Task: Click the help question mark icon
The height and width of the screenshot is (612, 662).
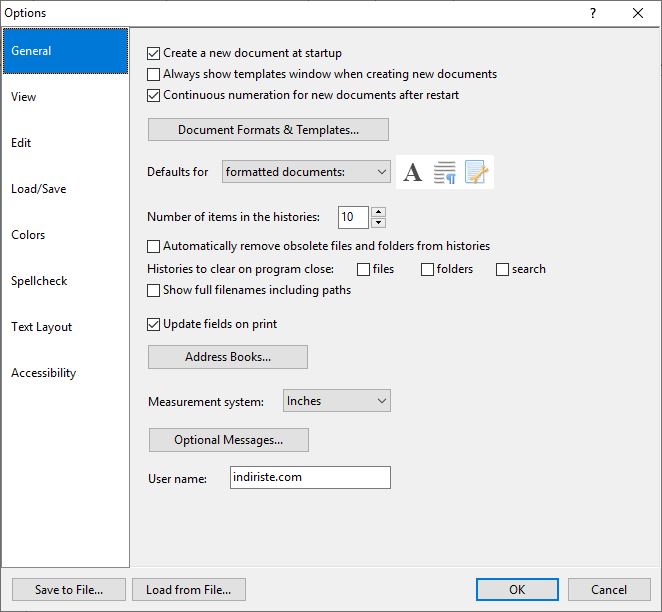Action: (x=593, y=13)
